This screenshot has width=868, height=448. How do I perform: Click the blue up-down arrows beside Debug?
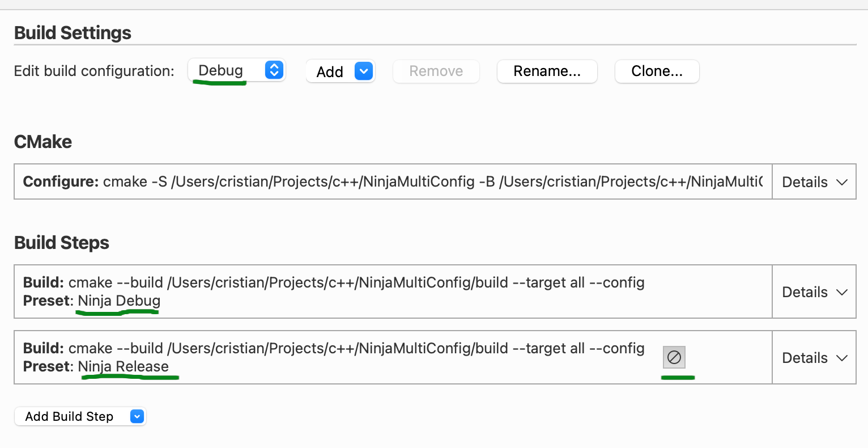pyautogui.click(x=274, y=70)
